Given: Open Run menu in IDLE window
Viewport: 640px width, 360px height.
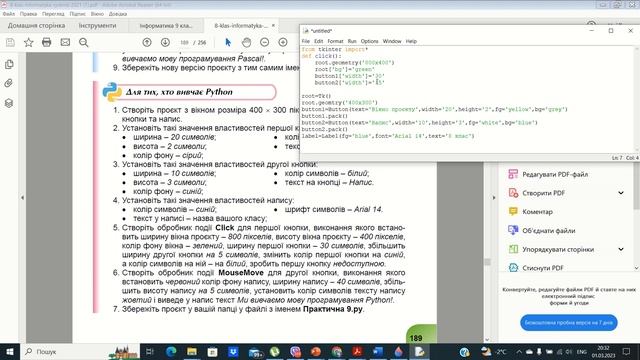Looking at the screenshot, I should 352,41.
